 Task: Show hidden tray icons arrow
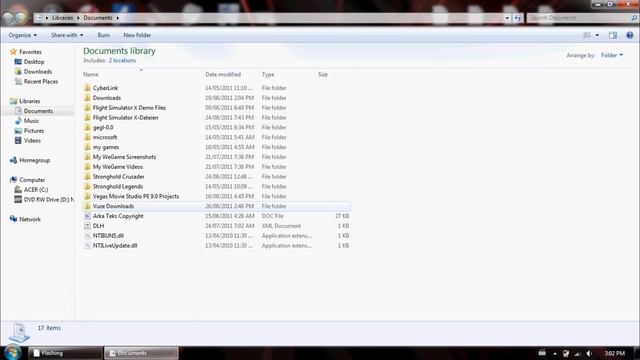[x=555, y=353]
